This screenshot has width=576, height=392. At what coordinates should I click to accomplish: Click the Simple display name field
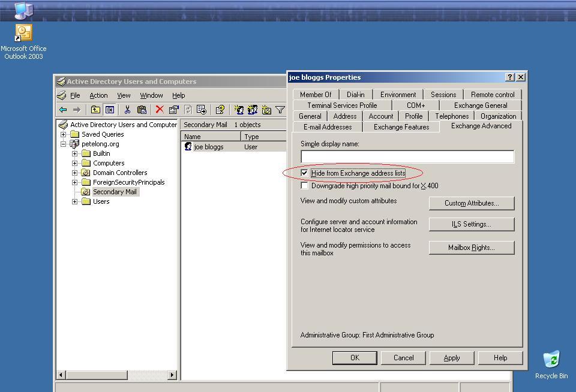coord(407,156)
